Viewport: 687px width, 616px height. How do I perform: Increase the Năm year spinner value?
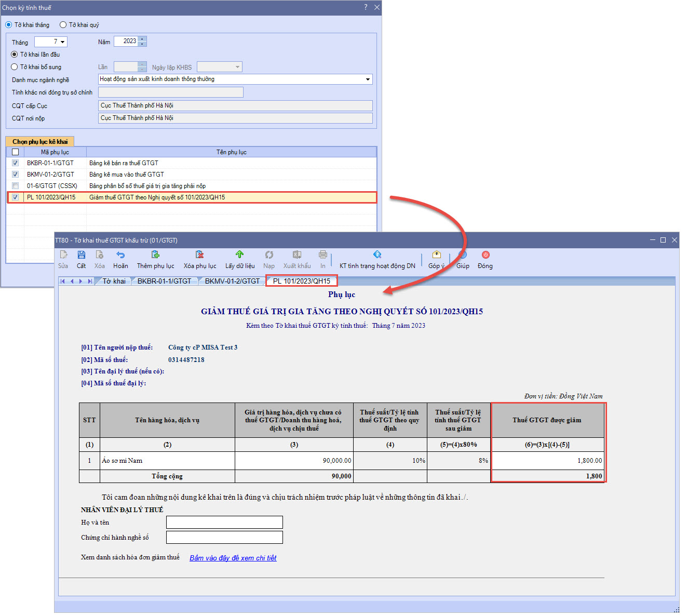[x=142, y=39]
